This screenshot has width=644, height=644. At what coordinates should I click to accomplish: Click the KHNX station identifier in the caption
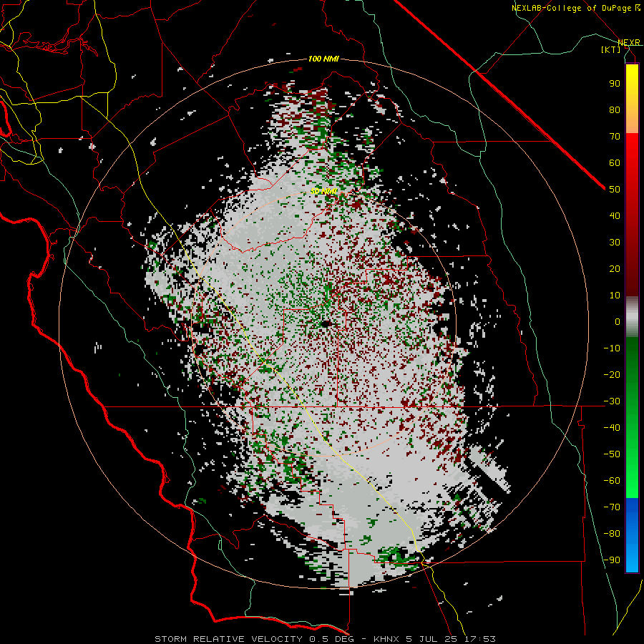pyautogui.click(x=386, y=639)
